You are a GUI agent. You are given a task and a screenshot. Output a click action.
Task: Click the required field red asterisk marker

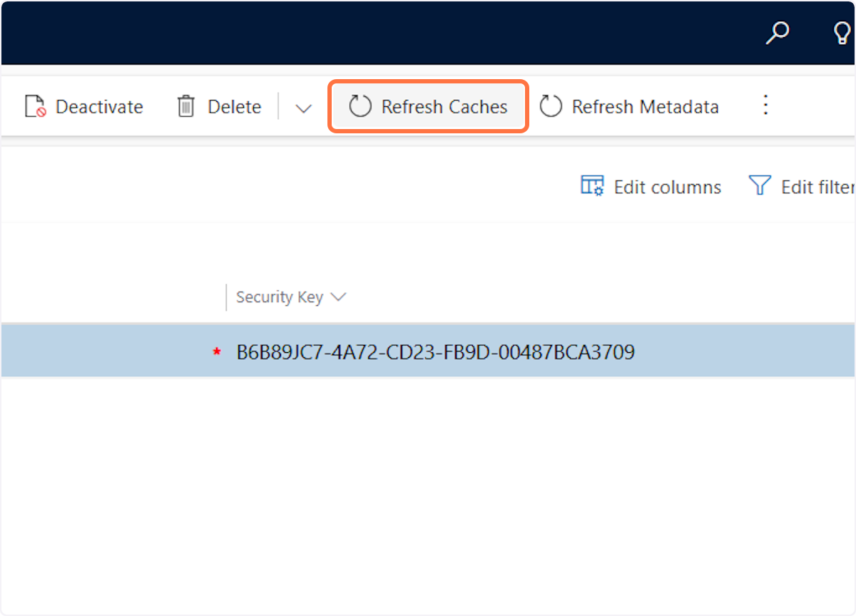pos(216,351)
